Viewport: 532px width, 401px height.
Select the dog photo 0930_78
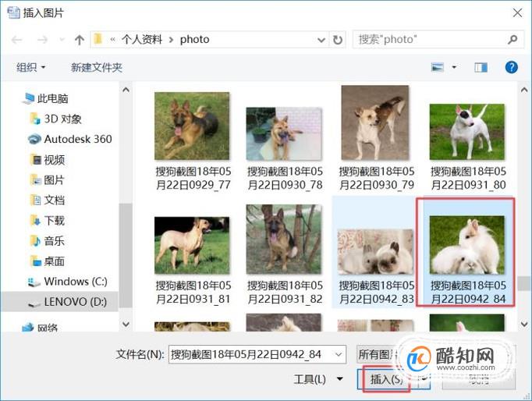coord(284,133)
